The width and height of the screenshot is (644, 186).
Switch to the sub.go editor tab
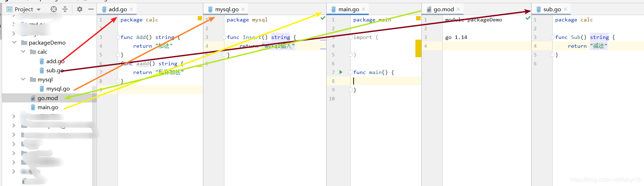552,9
